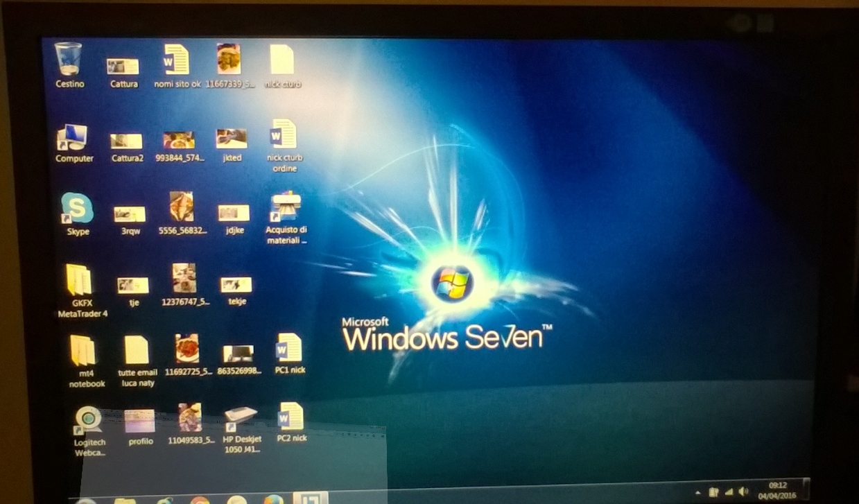Viewport: 859px width, 504px height.
Task: Select the 993844_574 photo file
Action: 179,141
